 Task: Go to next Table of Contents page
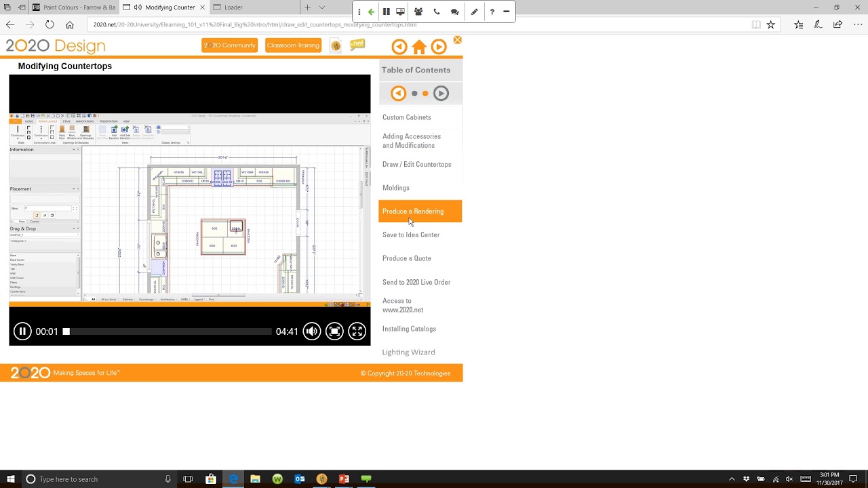click(441, 94)
